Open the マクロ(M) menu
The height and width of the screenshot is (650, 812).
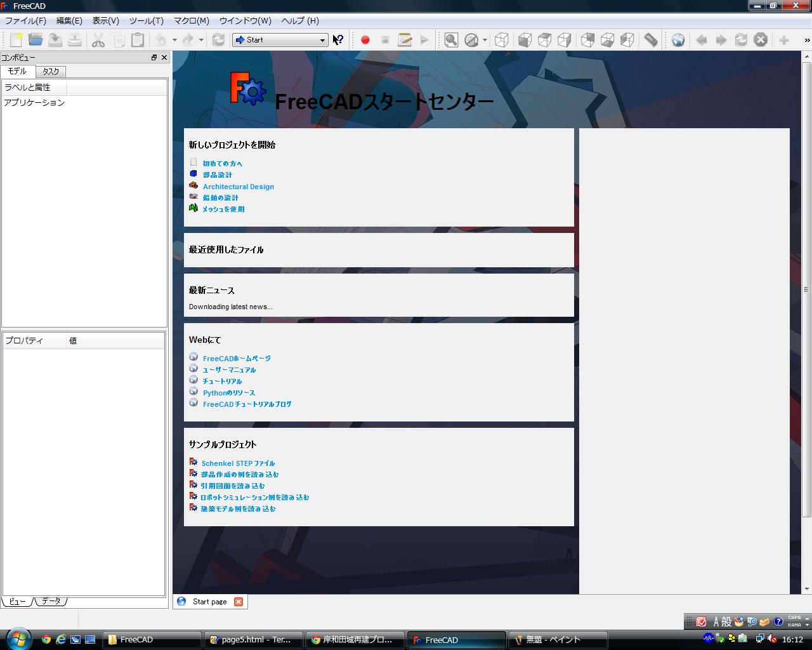[192, 20]
